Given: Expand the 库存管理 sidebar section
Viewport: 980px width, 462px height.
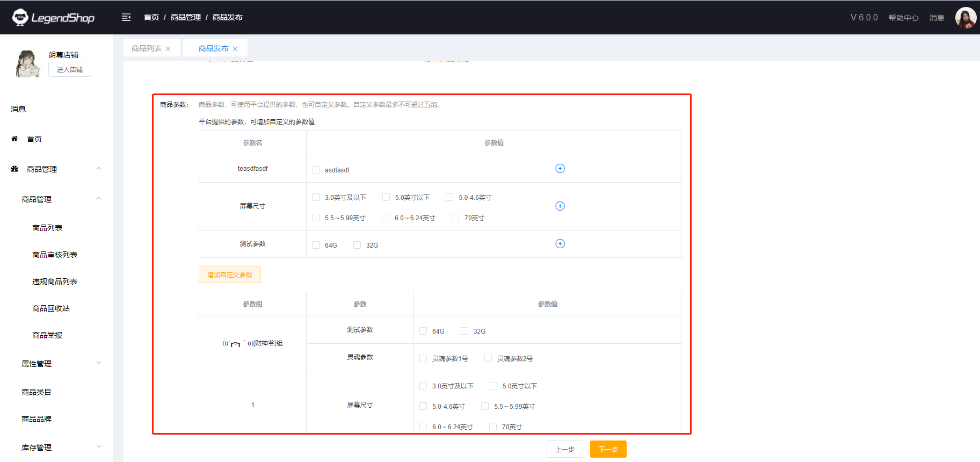Looking at the screenshot, I should pos(98,447).
